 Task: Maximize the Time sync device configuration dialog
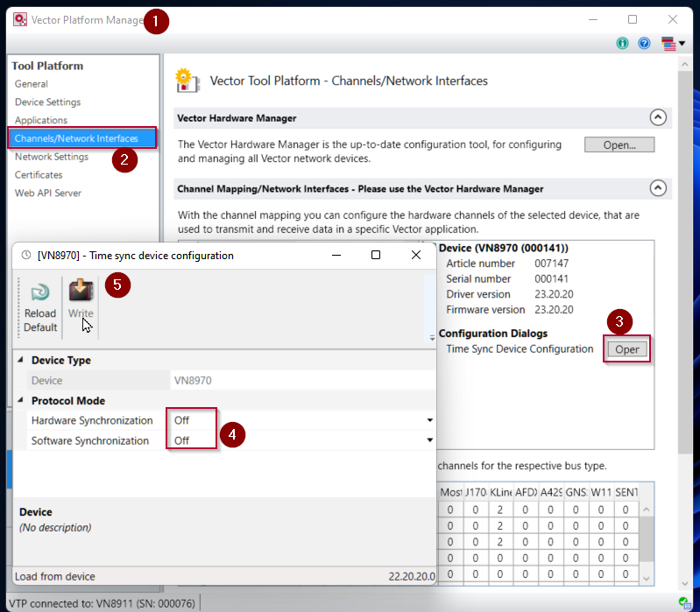[375, 255]
